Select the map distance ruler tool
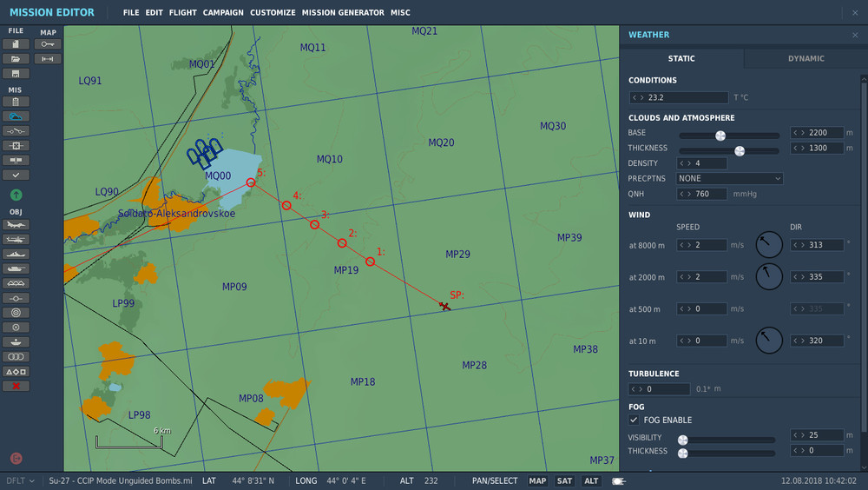This screenshot has width=868, height=490. tap(48, 59)
